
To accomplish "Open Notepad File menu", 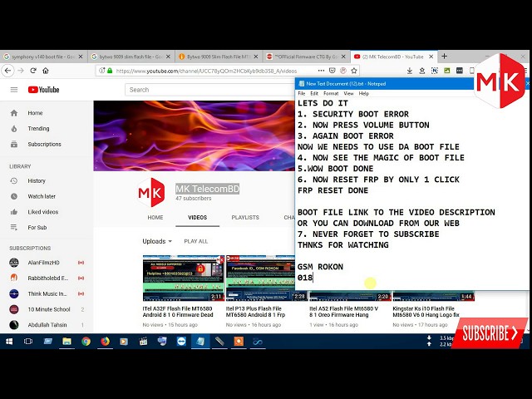I will coord(301,94).
